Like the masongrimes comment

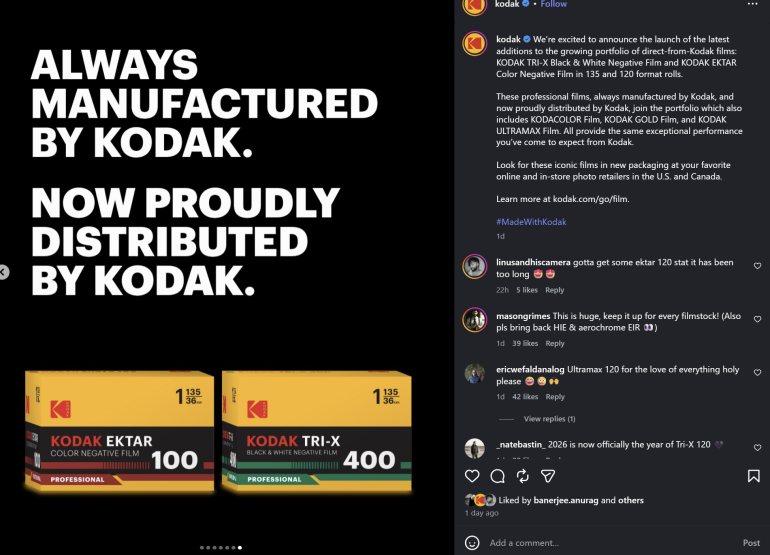(755, 319)
